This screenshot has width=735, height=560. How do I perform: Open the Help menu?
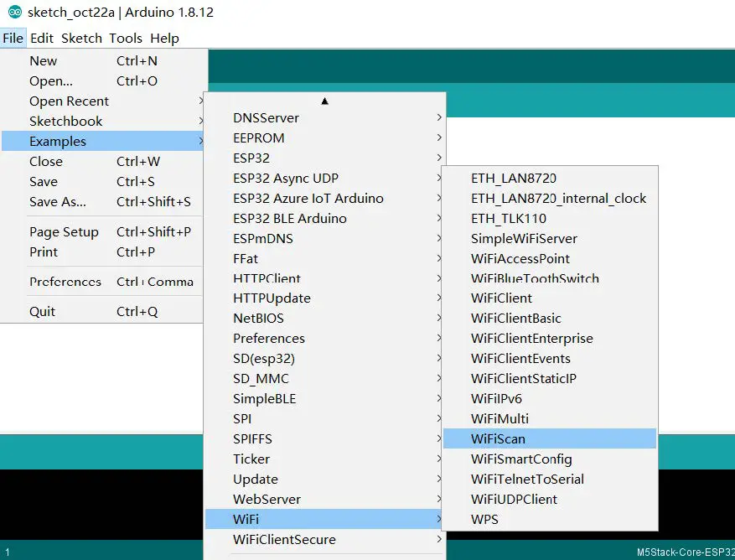[164, 38]
